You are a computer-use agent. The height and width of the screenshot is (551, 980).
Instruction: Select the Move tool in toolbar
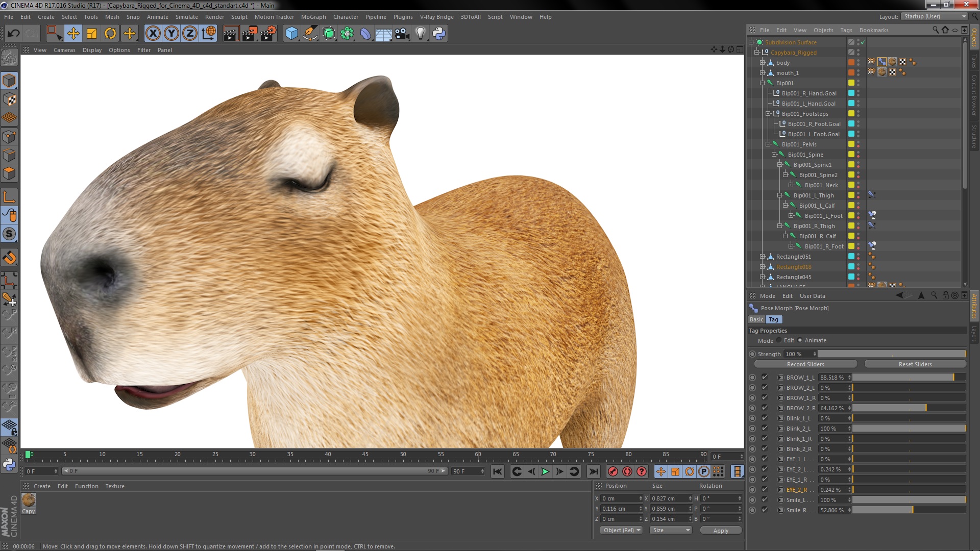[x=72, y=32]
